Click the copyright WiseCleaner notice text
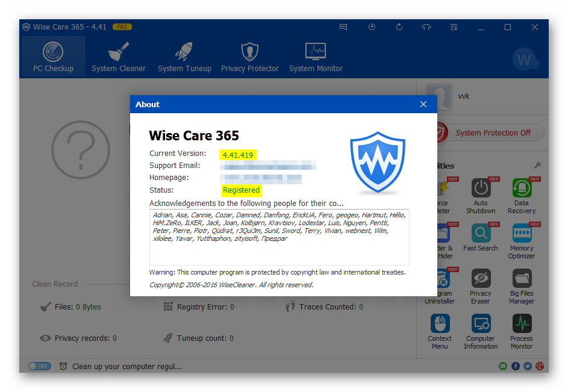568x392 pixels. [231, 285]
